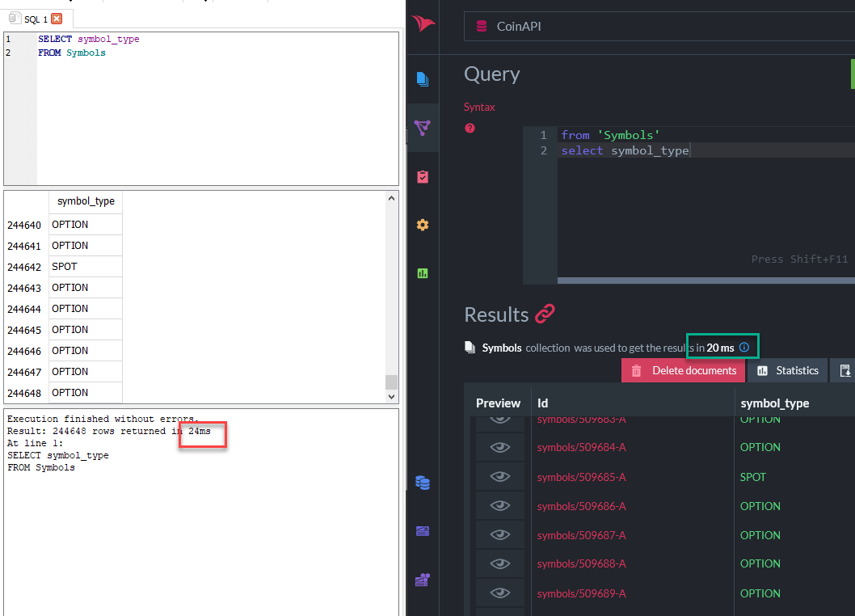Show preview of symbols/509683-A document
This screenshot has width=855, height=616.
501,418
